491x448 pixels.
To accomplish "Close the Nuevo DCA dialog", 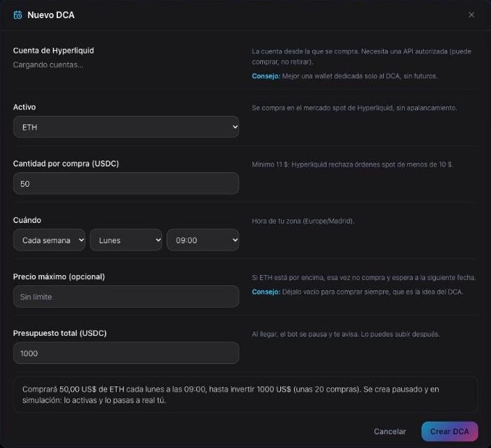I will 471,14.
